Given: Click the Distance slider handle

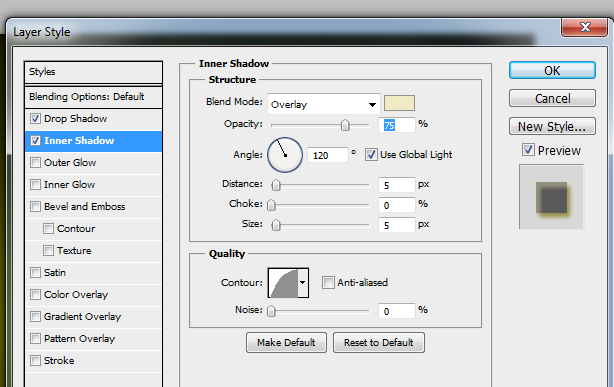Looking at the screenshot, I should click(x=276, y=185).
